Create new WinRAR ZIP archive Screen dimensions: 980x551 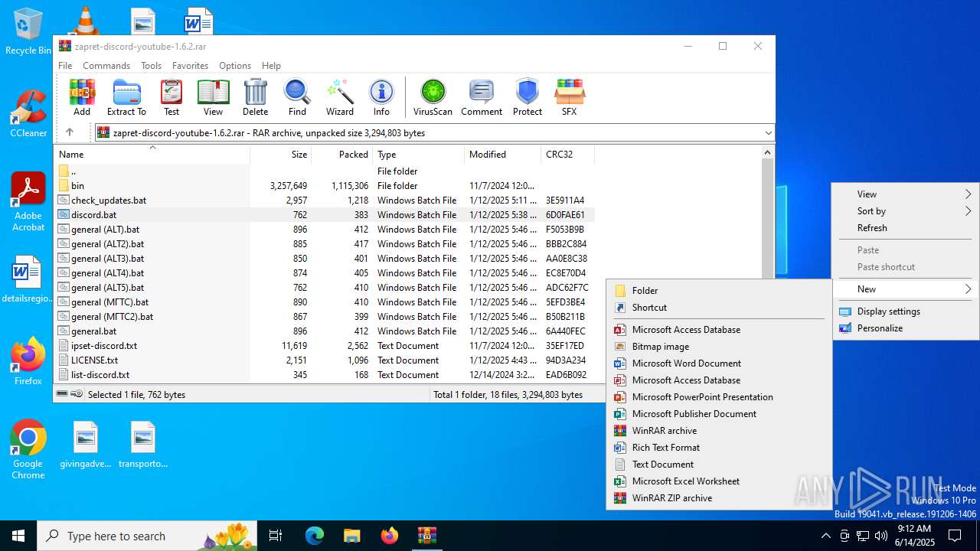point(718,498)
